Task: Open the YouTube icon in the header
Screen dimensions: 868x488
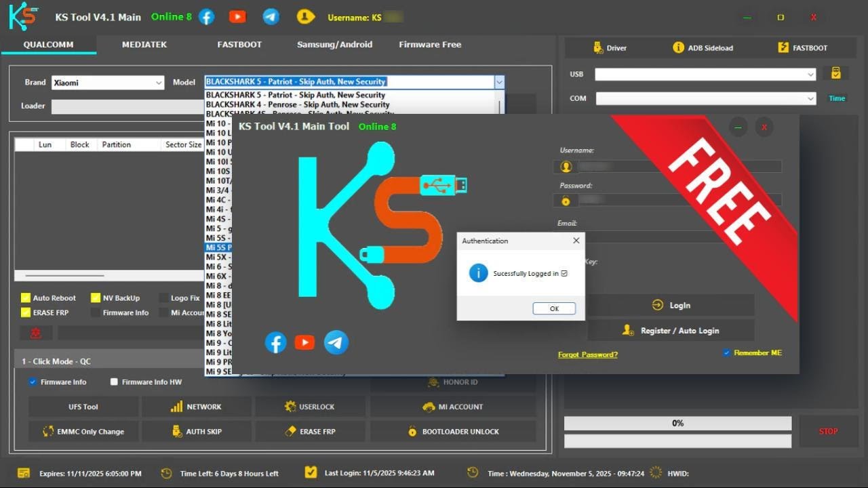Action: point(237,17)
